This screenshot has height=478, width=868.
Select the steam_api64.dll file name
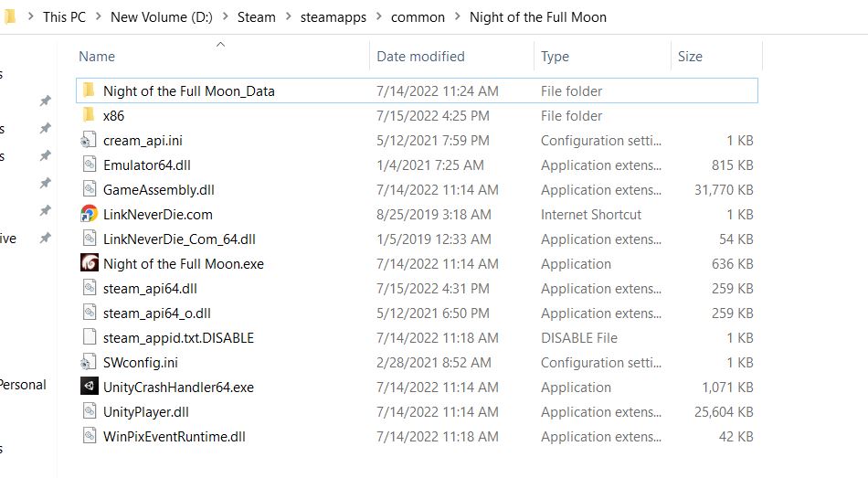click(150, 289)
